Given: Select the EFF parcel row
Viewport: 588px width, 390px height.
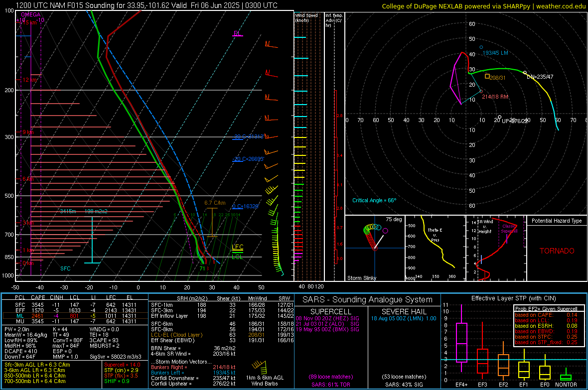Looking at the screenshot, I should coord(75,310).
